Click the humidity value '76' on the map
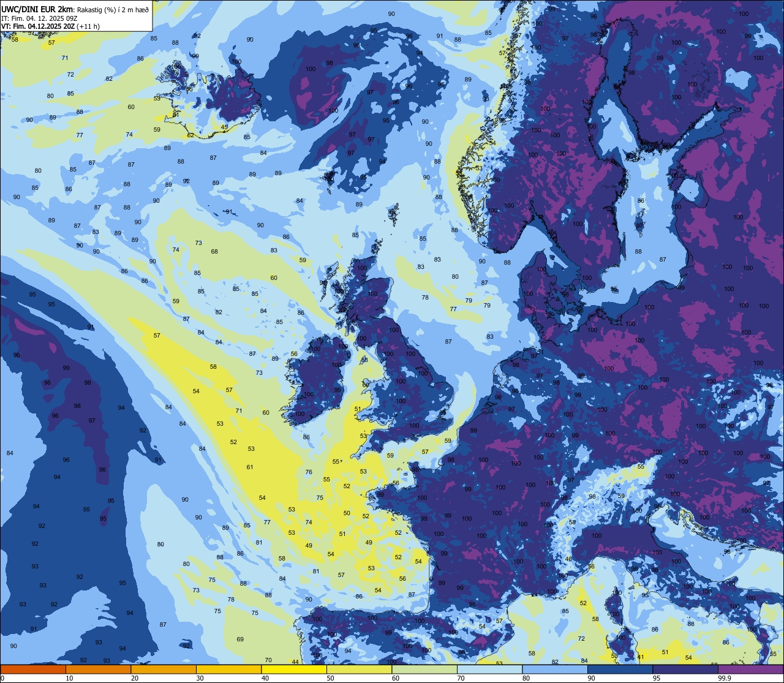Image resolution: width=784 pixels, height=683 pixels. 309,472
